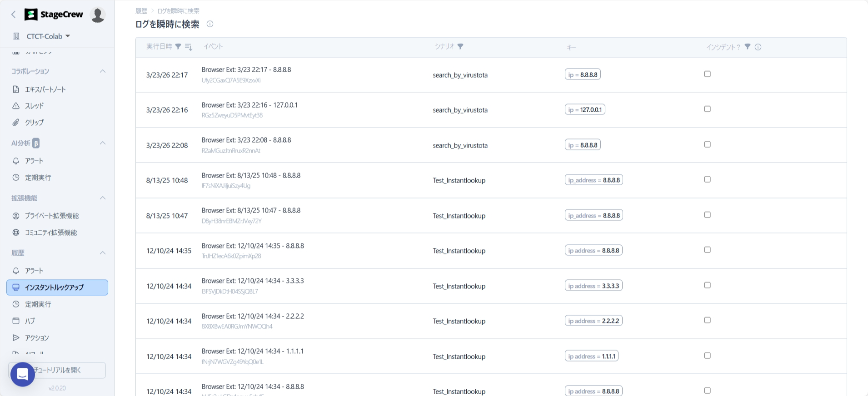The height and width of the screenshot is (396, 868).
Task: Collapse the 拡張機能 sidebar section
Action: pyautogui.click(x=103, y=198)
